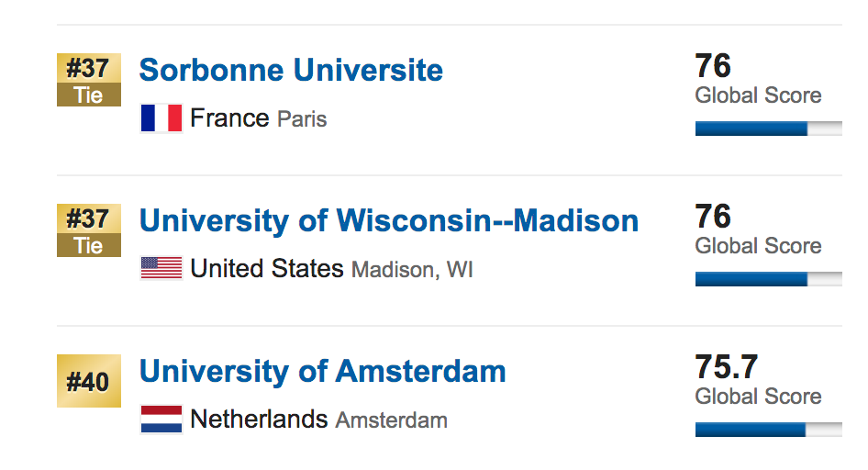
Task: Click the France flag icon
Action: (x=161, y=117)
